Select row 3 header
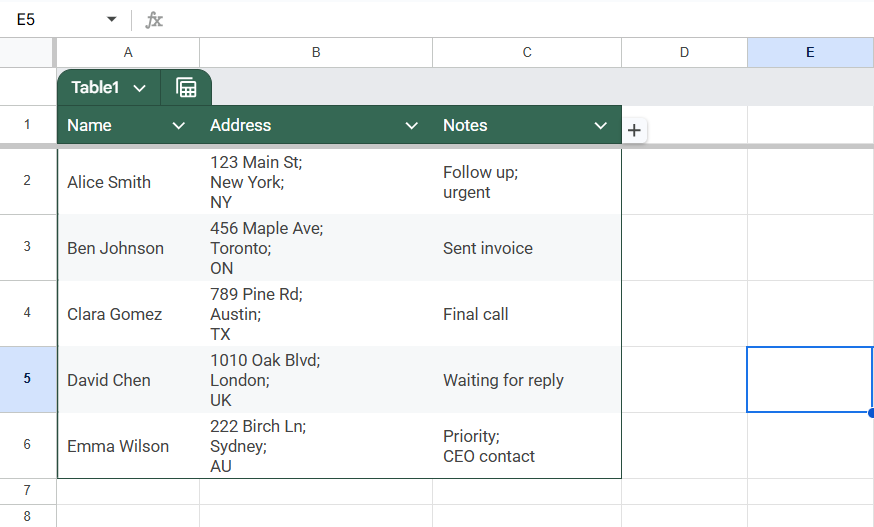 [x=27, y=247]
